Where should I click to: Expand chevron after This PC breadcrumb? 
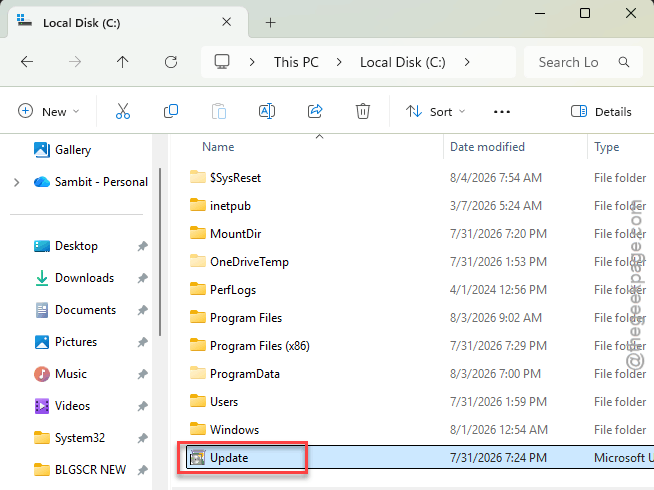pos(339,62)
